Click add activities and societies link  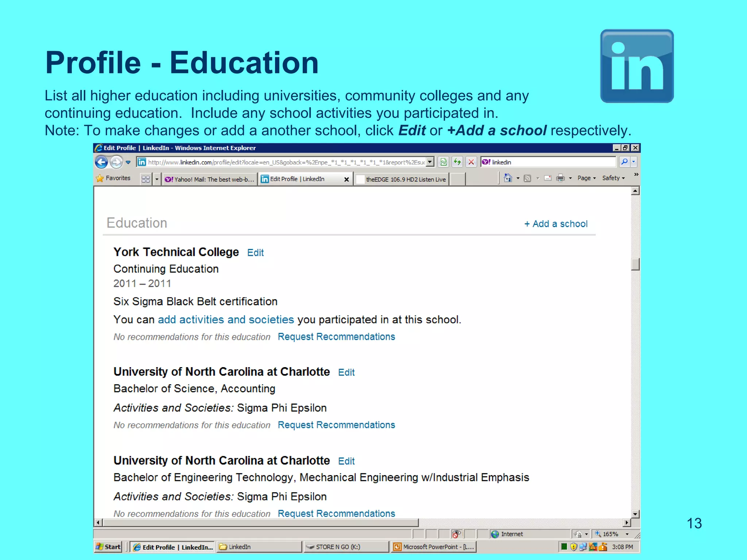click(226, 320)
